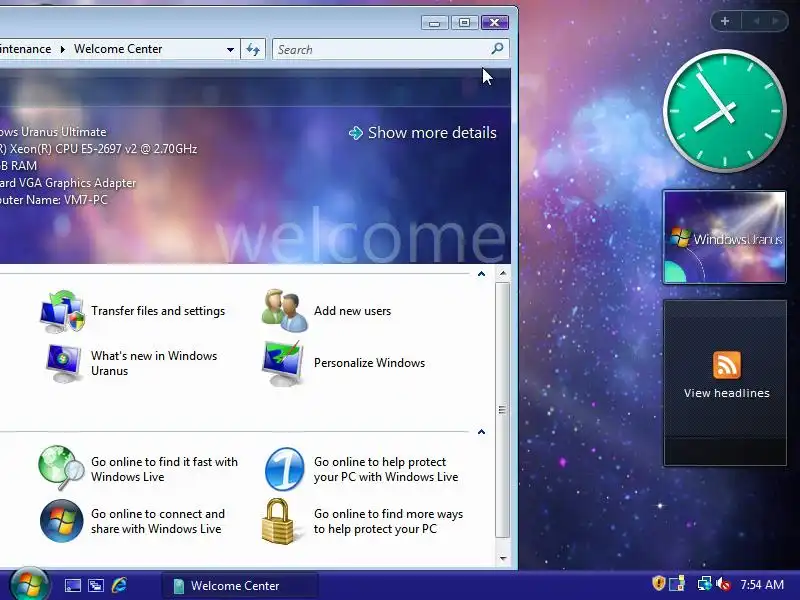Click the RSS feed orange icon
The width and height of the screenshot is (800, 600).
pos(727,364)
